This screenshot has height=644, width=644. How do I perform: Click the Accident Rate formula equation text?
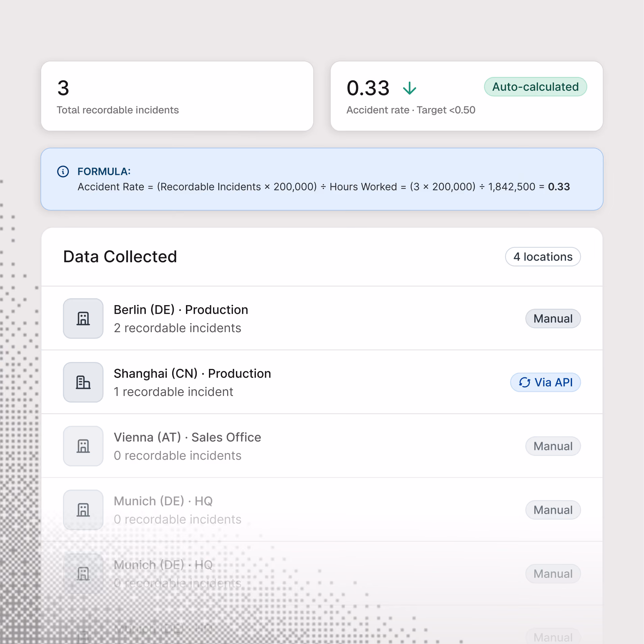click(324, 187)
